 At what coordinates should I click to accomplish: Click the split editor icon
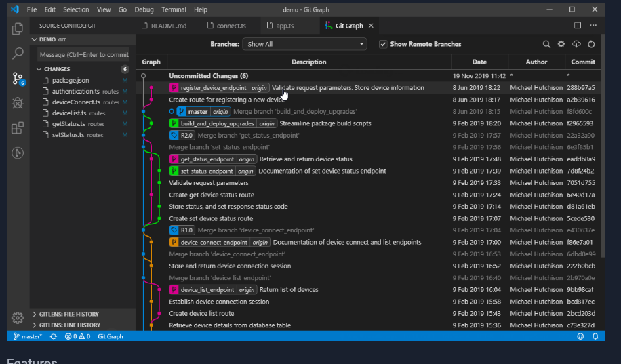(x=578, y=26)
